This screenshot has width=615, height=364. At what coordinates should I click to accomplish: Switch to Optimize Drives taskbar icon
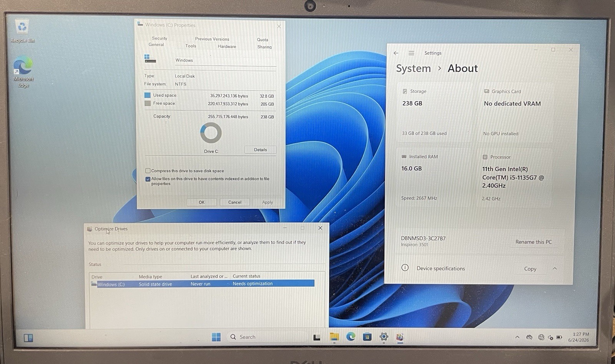point(400,337)
